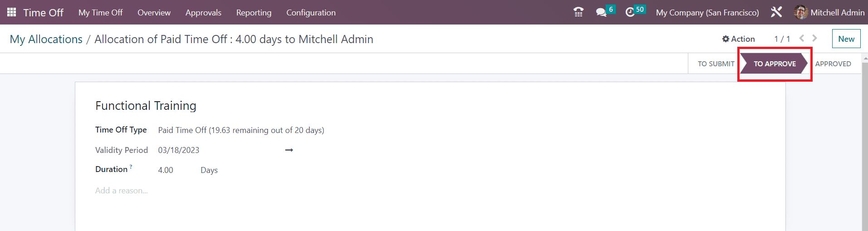Go to next record arrow
Viewport: 868px width, 231px height.
(815, 39)
